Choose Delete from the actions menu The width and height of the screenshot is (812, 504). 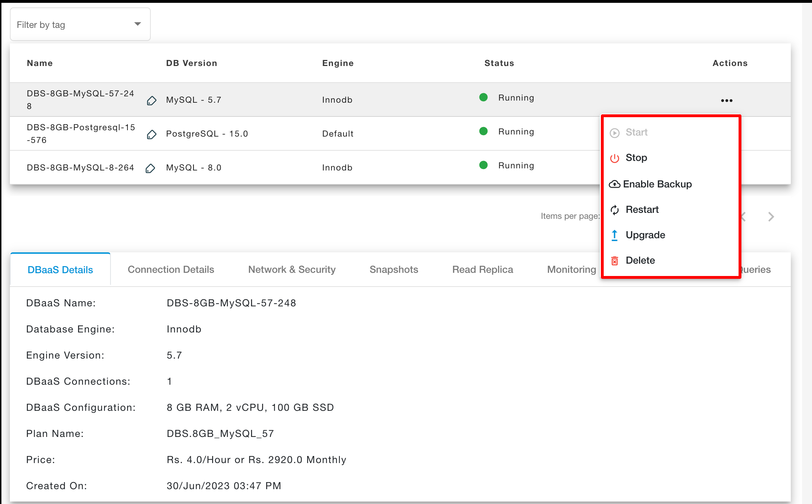pyautogui.click(x=671, y=260)
